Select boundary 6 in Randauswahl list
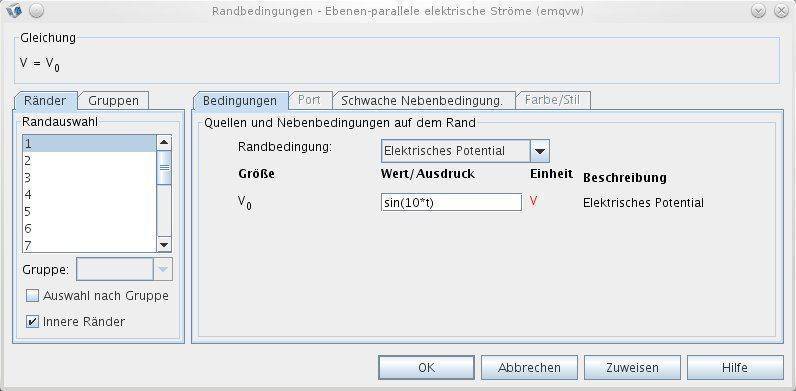 [x=89, y=229]
